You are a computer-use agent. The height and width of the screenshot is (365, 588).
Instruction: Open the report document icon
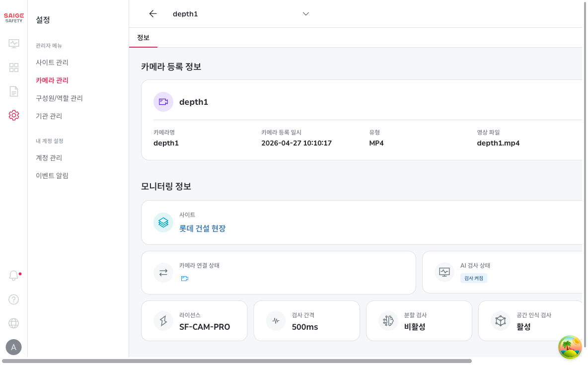[14, 91]
